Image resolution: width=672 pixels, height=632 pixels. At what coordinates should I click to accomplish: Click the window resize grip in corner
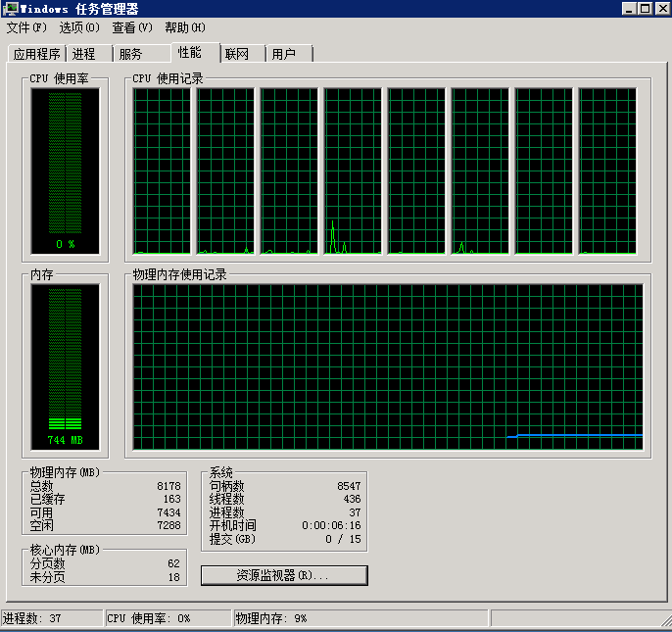coord(665,621)
